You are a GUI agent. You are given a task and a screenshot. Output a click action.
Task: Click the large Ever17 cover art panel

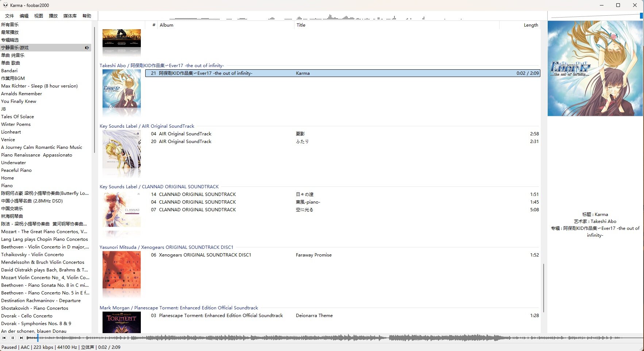(595, 68)
